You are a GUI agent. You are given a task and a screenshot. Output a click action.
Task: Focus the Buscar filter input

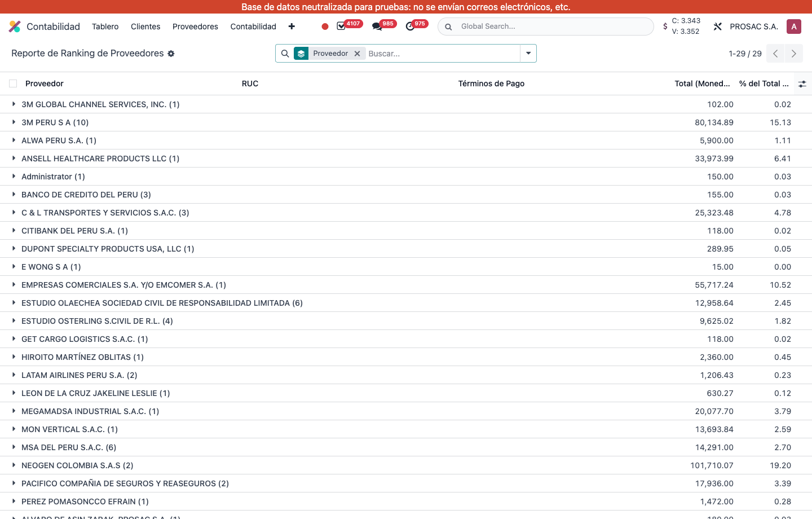pyautogui.click(x=443, y=54)
